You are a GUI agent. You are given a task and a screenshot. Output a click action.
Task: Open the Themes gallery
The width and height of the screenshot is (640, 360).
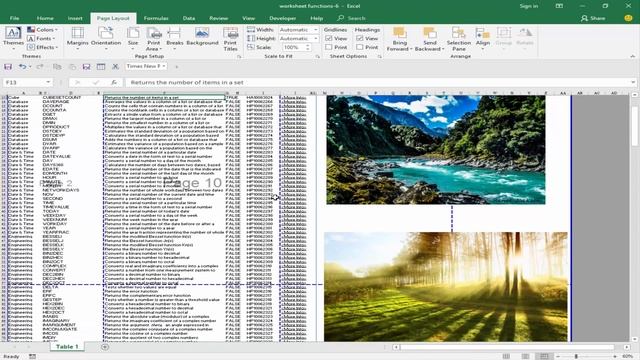[13, 38]
